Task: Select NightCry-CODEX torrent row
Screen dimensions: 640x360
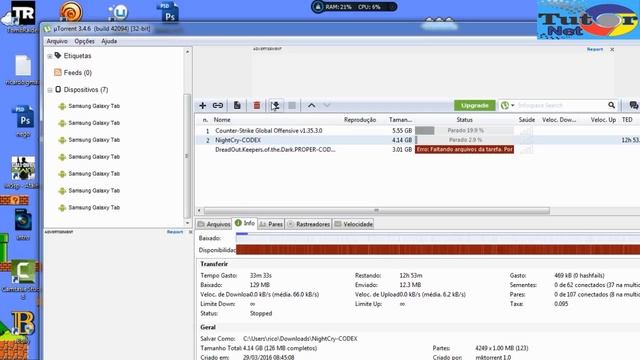Action: 418,140
